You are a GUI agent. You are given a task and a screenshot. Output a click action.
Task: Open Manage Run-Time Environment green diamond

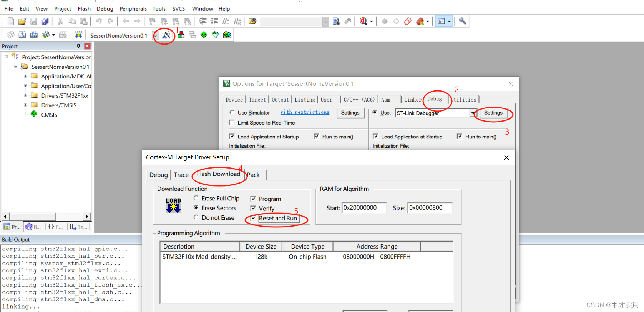pos(204,35)
